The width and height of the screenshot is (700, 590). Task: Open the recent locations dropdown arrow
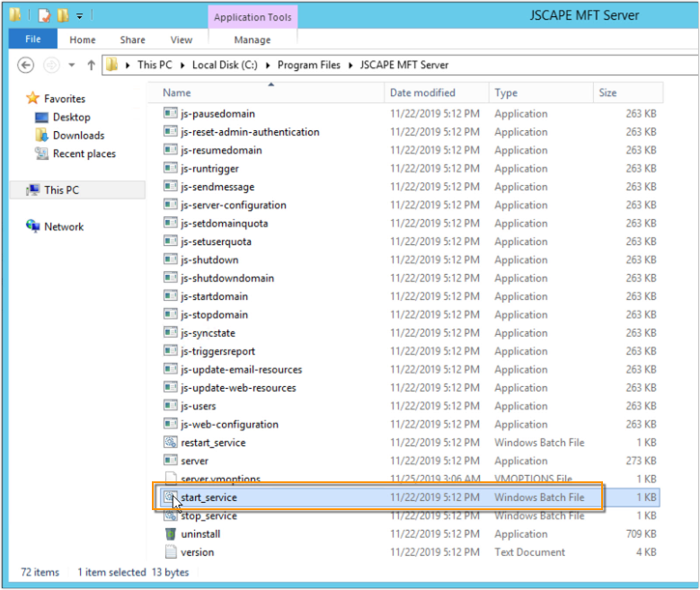tap(71, 66)
